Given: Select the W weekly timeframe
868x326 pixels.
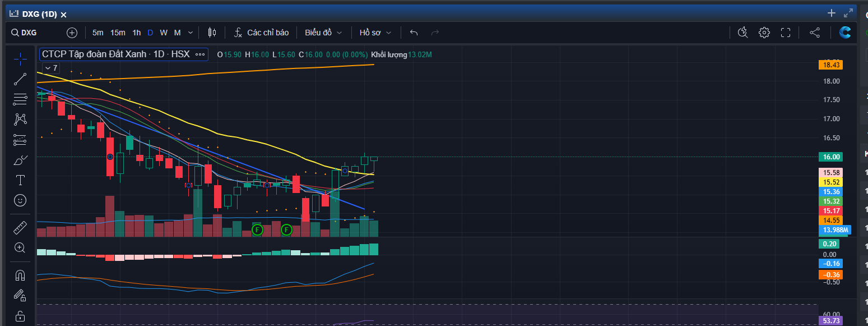Looking at the screenshot, I should coord(164,33).
